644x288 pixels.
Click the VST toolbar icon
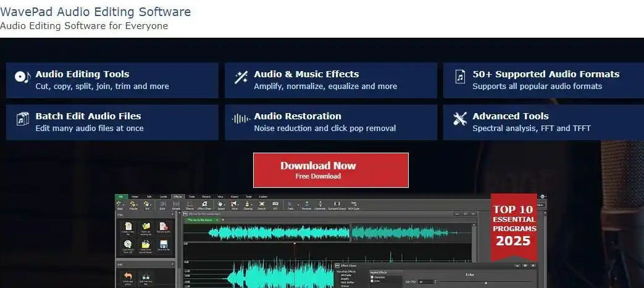pyautogui.click(x=275, y=204)
